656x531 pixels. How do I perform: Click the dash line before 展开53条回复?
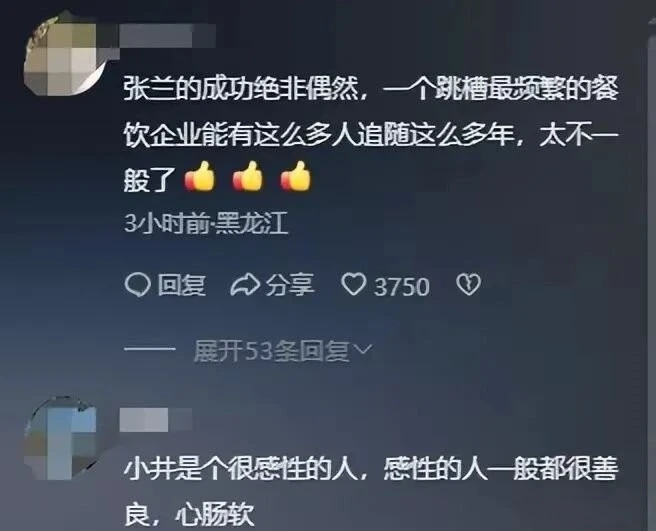pyautogui.click(x=149, y=349)
